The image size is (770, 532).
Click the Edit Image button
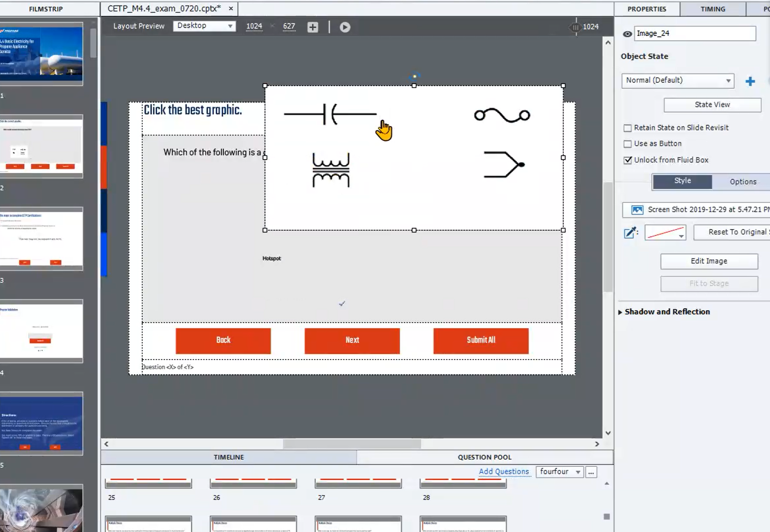709,261
